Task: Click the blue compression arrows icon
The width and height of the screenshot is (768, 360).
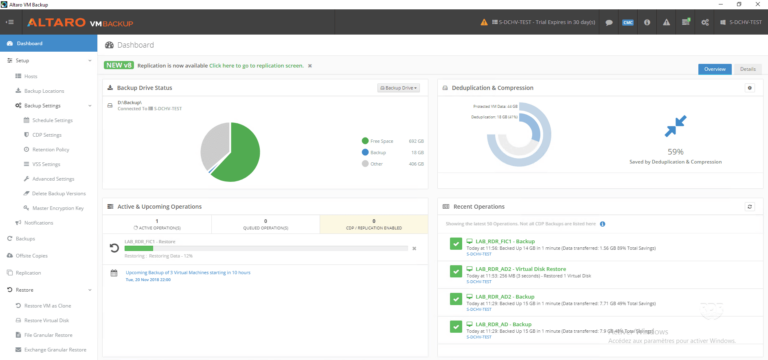Action: [x=675, y=126]
